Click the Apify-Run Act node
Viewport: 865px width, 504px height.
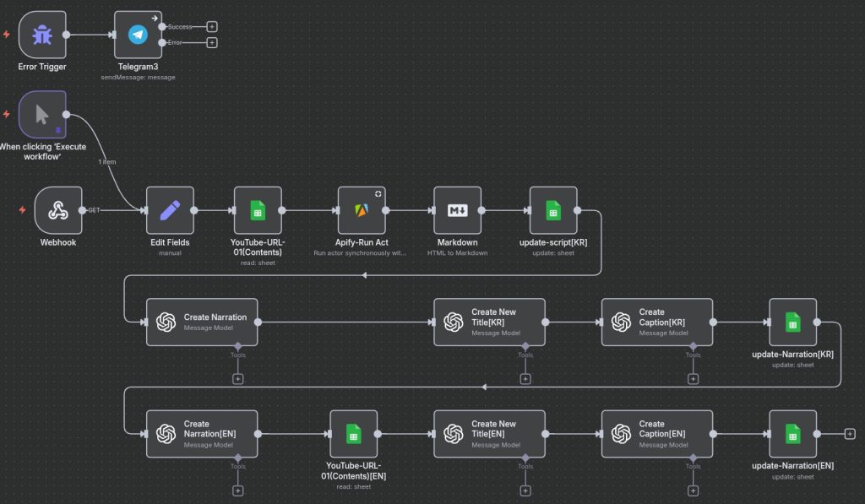tap(362, 210)
